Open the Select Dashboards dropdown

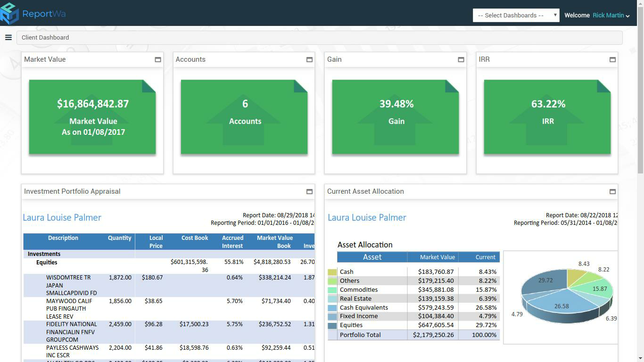click(516, 15)
